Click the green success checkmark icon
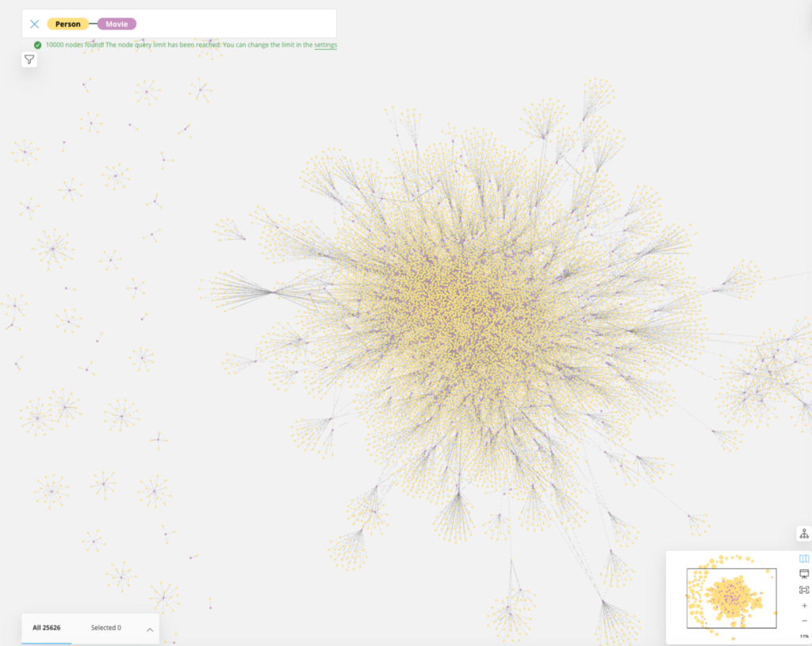 click(x=37, y=45)
